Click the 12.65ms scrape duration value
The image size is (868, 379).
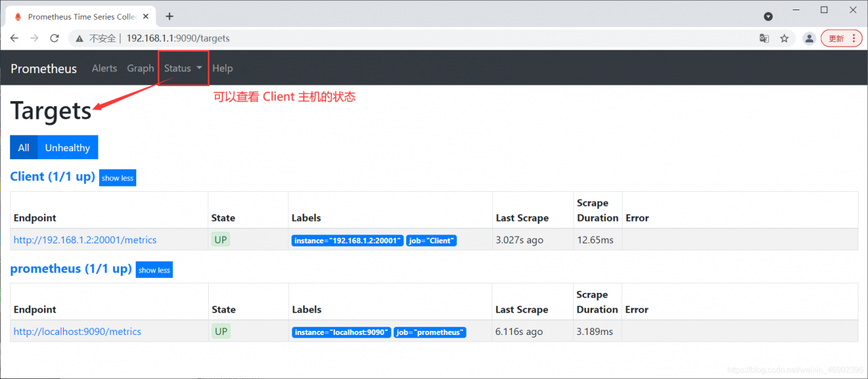595,240
